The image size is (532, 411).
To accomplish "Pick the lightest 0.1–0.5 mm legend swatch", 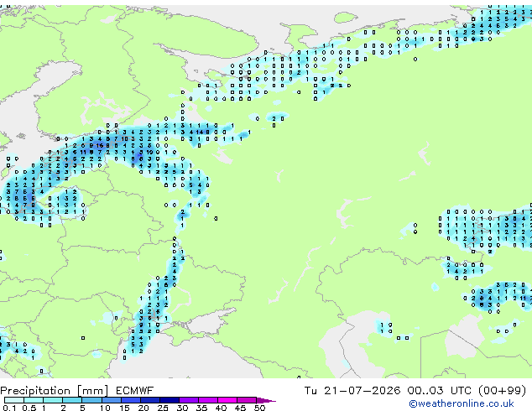I will (14, 400).
